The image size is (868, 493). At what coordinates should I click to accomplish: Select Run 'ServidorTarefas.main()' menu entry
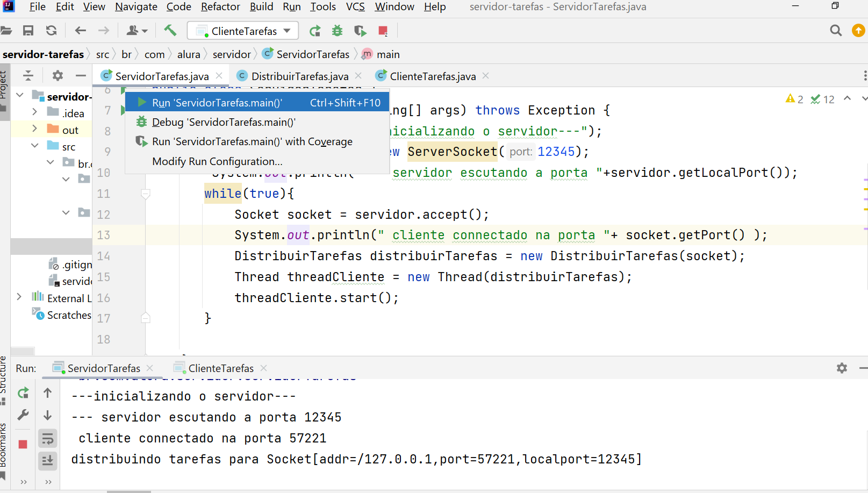[x=257, y=102]
